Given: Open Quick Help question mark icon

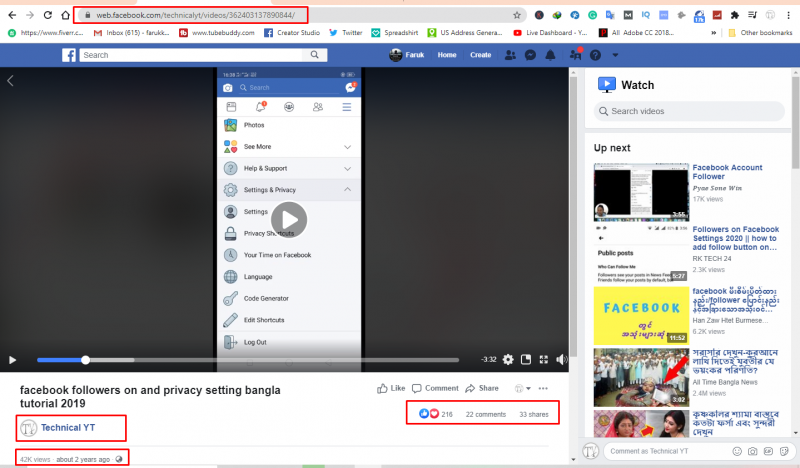Looking at the screenshot, I should 595,55.
